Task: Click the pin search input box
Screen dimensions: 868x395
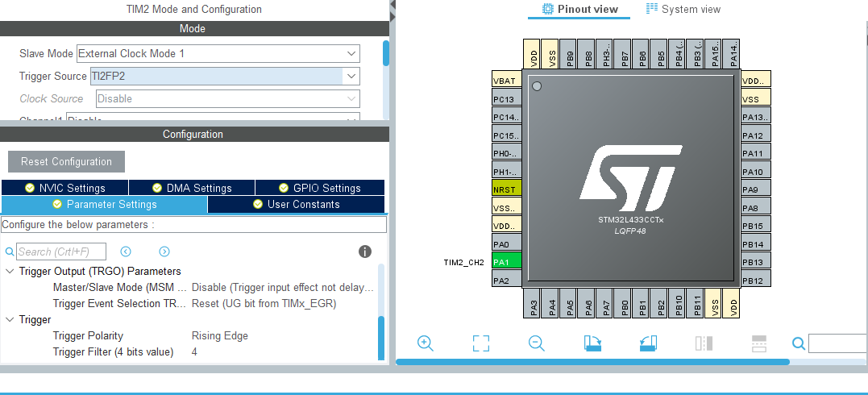Action: (837, 343)
